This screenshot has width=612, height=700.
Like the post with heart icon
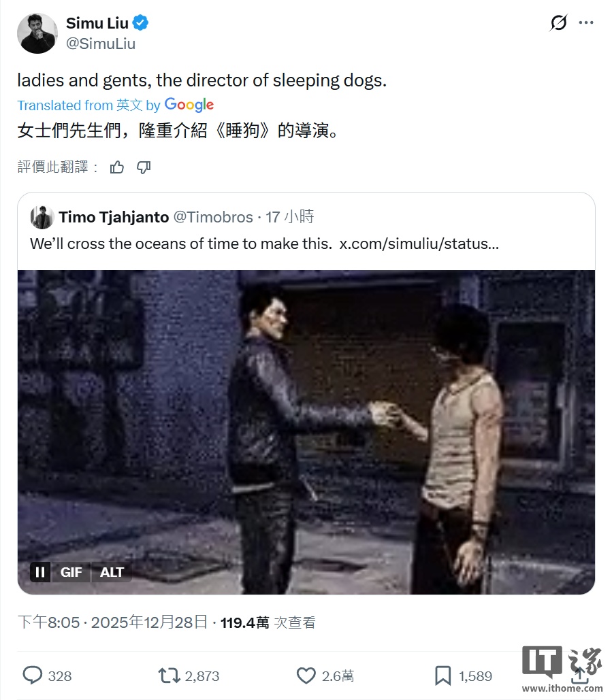click(x=306, y=676)
